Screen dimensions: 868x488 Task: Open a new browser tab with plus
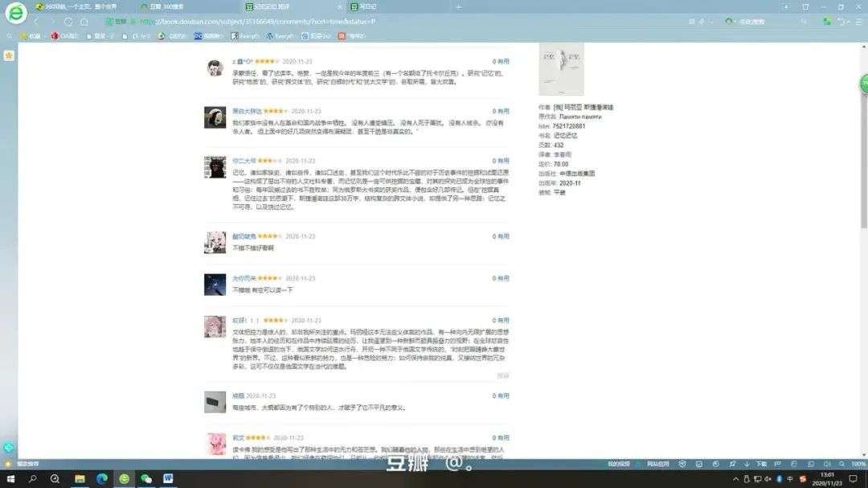458,7
